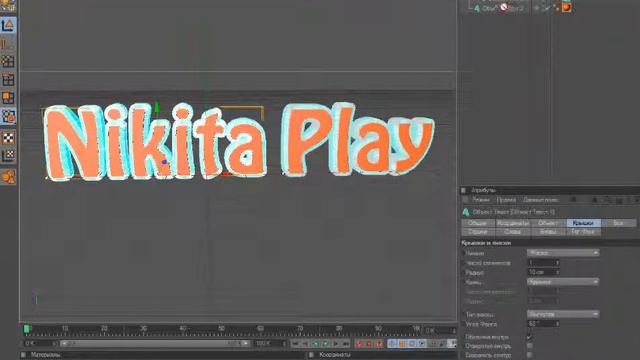Switch to Edges mode

[8, 80]
